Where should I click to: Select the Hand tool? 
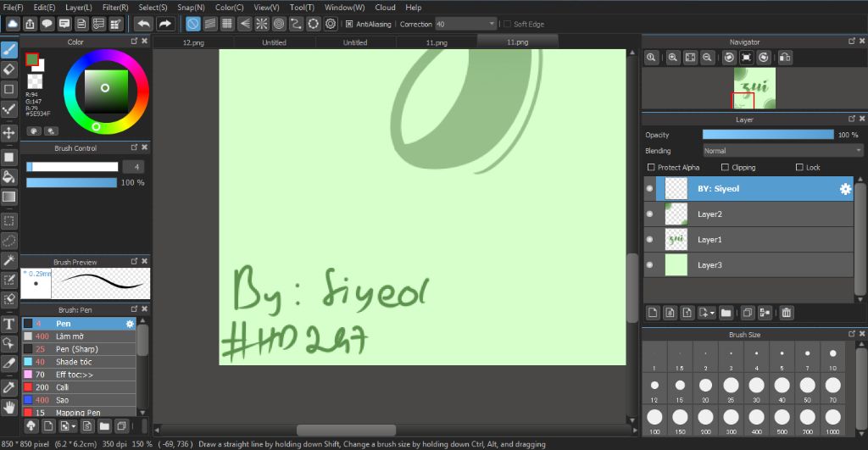coord(8,408)
